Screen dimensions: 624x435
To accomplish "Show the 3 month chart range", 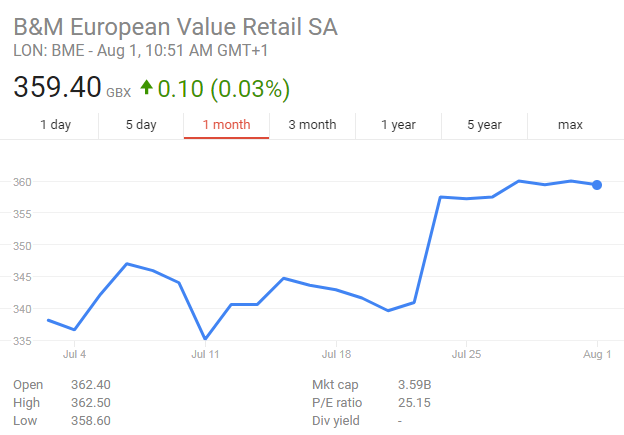I will pyautogui.click(x=312, y=125).
